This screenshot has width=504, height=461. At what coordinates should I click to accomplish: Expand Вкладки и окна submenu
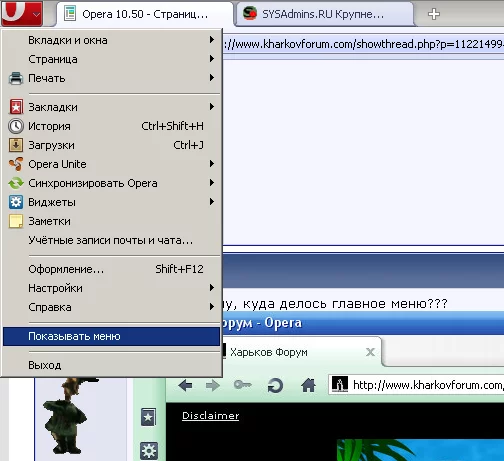111,40
